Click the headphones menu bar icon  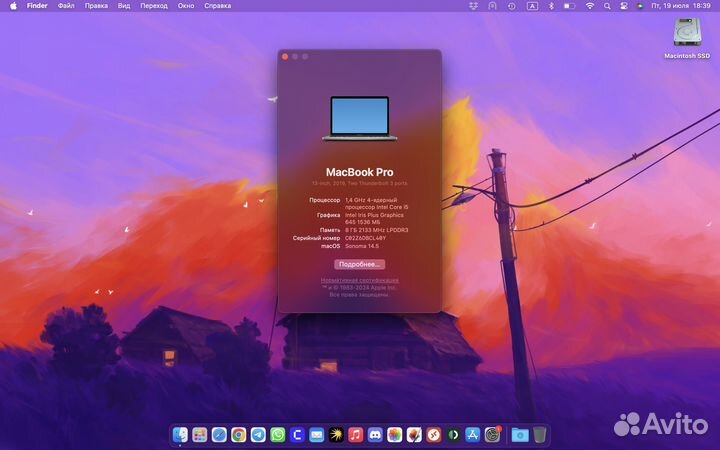(x=492, y=6)
